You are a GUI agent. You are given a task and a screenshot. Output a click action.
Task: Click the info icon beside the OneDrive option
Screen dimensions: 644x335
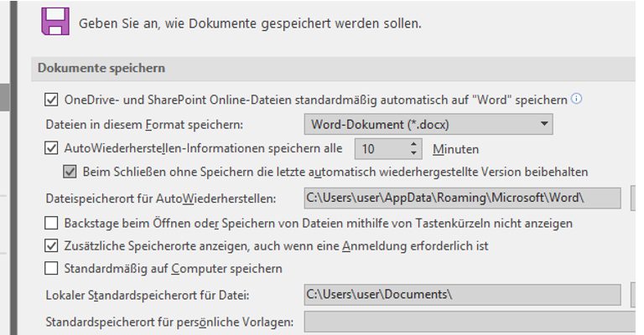point(577,99)
